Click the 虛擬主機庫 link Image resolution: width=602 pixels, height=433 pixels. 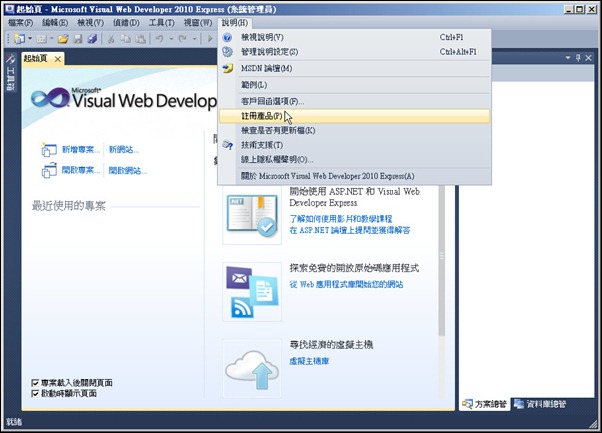tap(309, 361)
